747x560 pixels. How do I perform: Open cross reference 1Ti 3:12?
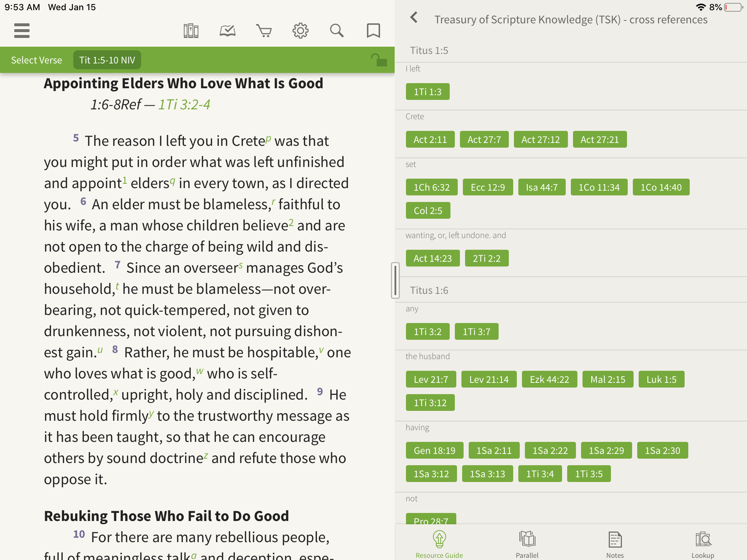pos(430,402)
